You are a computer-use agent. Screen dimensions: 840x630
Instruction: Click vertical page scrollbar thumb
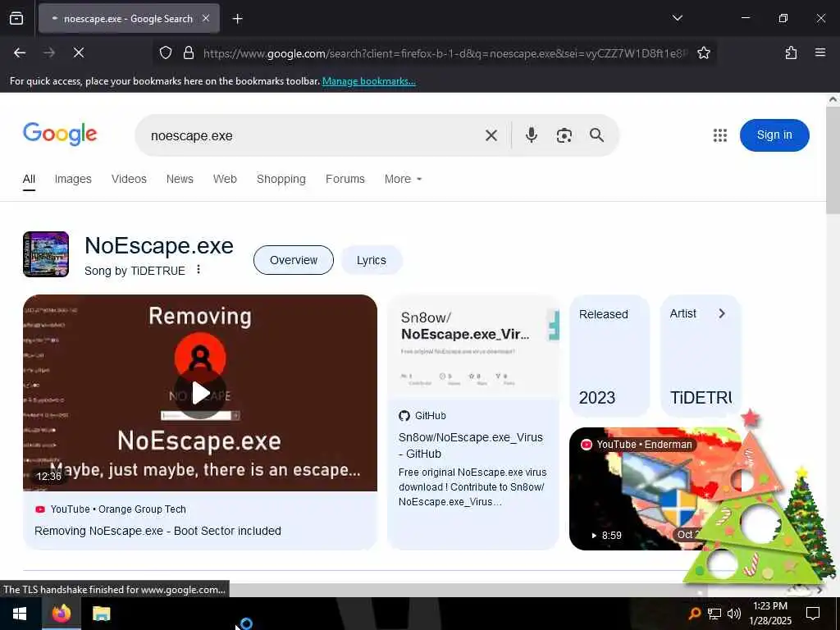point(833,161)
